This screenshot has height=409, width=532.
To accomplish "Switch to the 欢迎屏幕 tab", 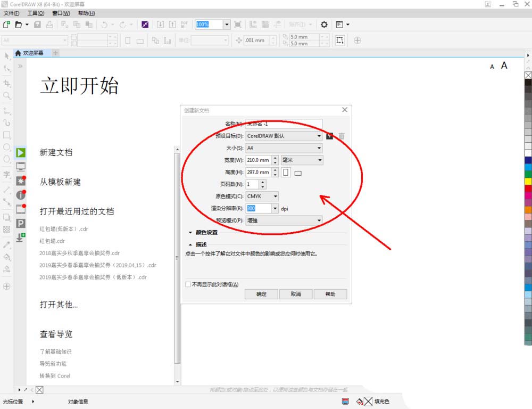I will point(32,53).
